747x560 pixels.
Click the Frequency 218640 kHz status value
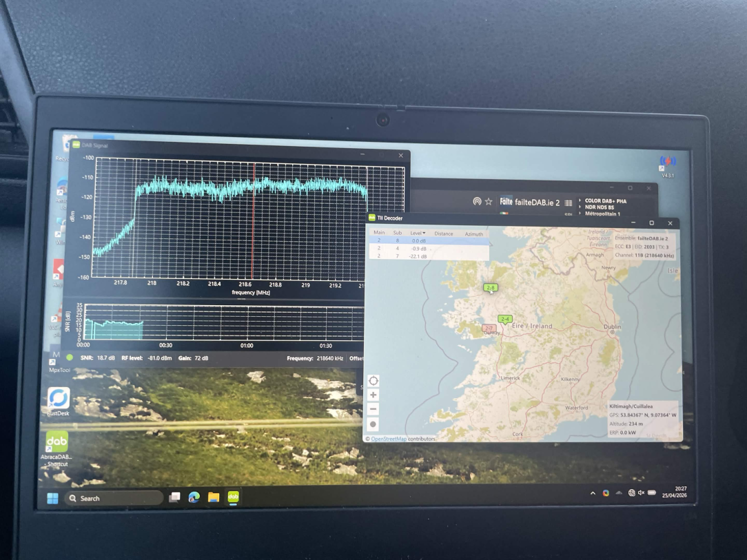coord(315,358)
